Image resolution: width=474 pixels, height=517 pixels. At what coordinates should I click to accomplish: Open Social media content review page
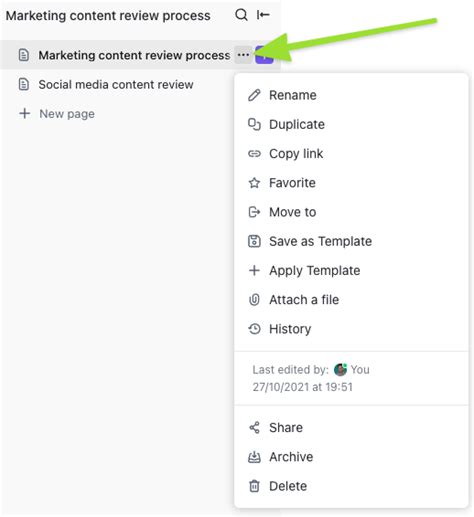116,85
